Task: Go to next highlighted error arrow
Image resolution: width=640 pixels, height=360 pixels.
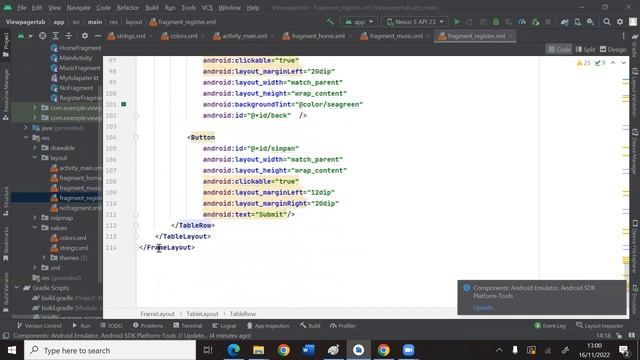Action: coord(623,63)
